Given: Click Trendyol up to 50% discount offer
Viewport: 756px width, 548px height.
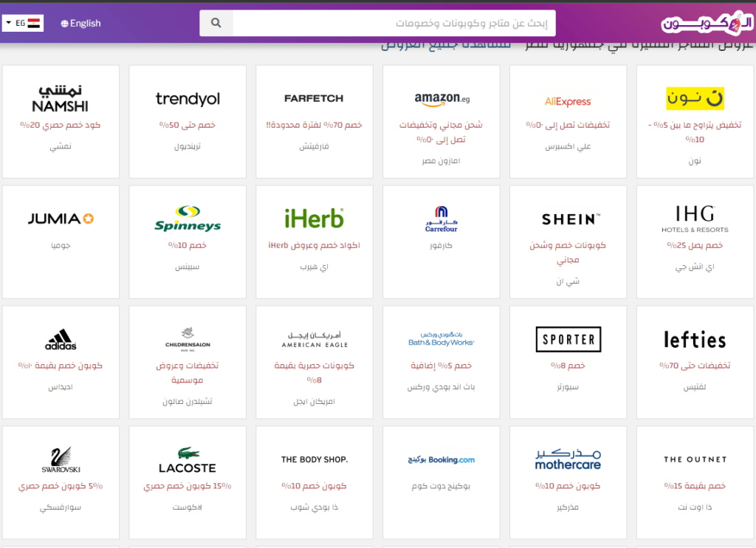Looking at the screenshot, I should pos(188,125).
